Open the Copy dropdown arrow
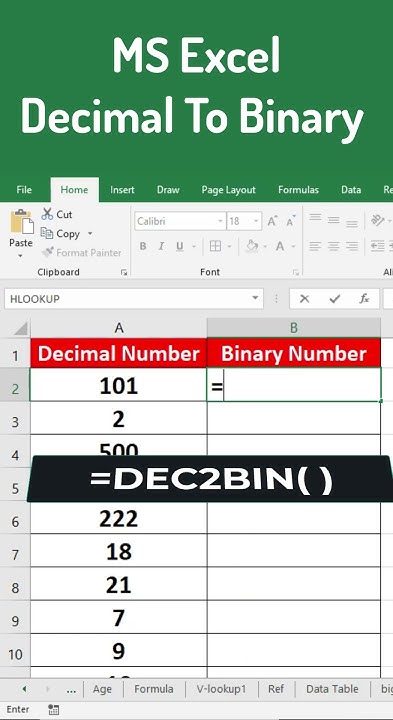The height and width of the screenshot is (720, 393). click(90, 234)
